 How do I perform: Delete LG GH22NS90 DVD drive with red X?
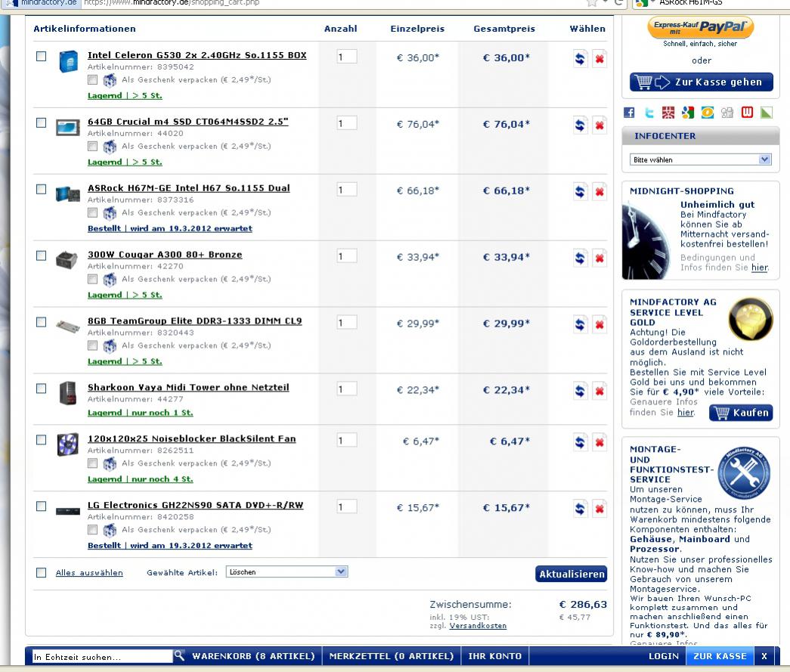pos(599,509)
